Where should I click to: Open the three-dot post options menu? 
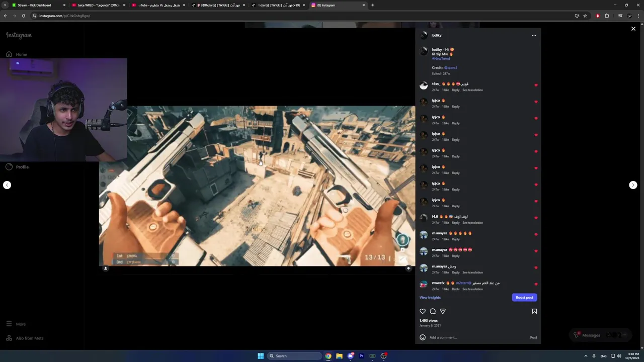pyautogui.click(x=534, y=35)
